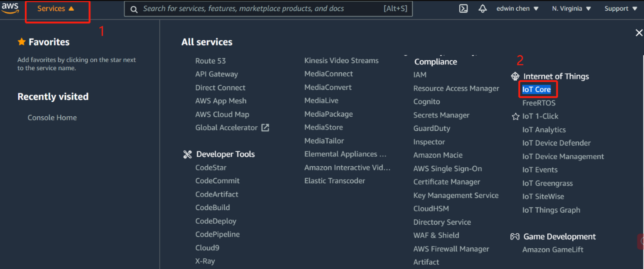Open X-Ray service
Image resolution: width=644 pixels, height=269 pixels.
205,261
